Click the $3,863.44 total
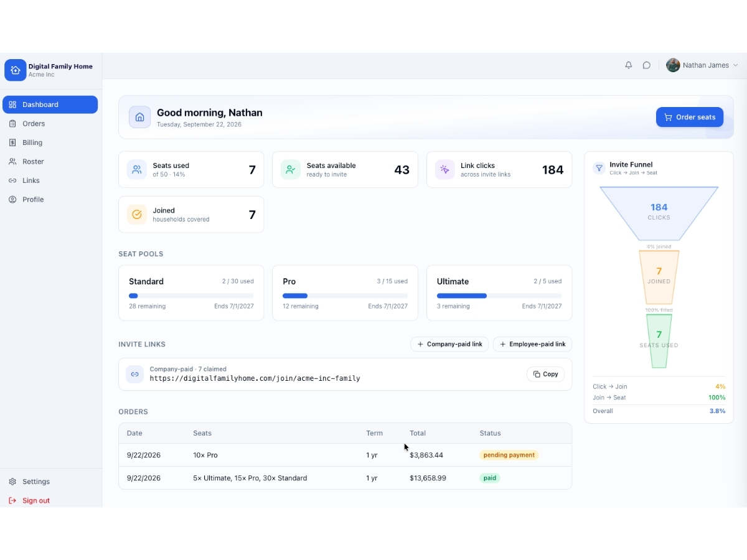 426,455
